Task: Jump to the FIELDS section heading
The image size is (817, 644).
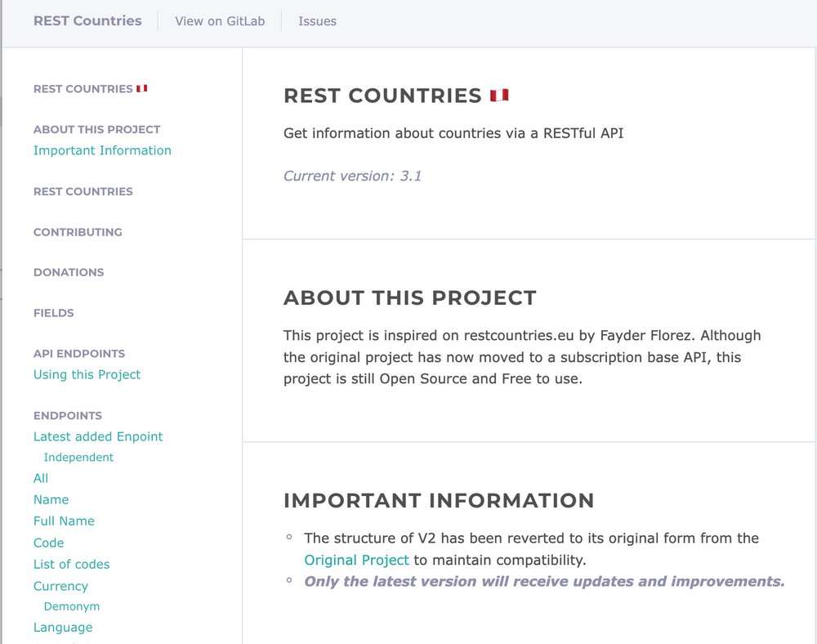Action: tap(53, 313)
